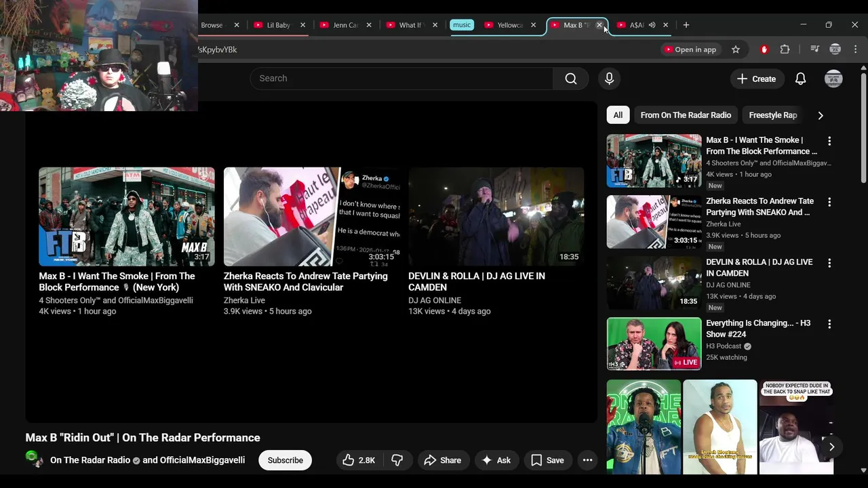Close the Jenn Car tab
The width and height of the screenshot is (868, 488).
[x=369, y=25]
